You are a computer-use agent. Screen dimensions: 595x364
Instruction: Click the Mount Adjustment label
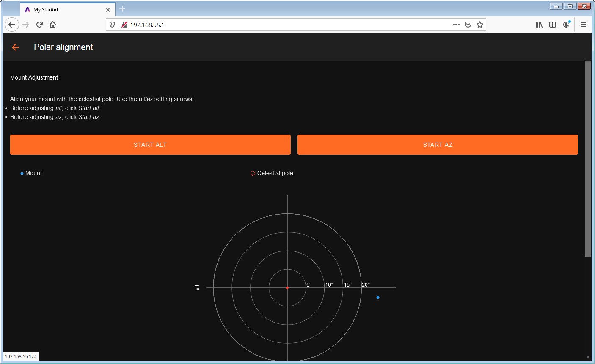click(x=34, y=77)
